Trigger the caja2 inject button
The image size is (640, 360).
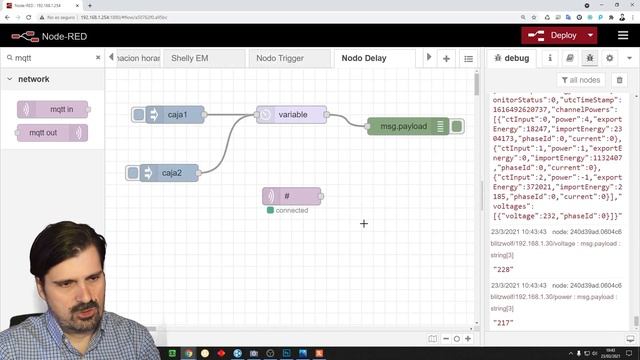133,173
